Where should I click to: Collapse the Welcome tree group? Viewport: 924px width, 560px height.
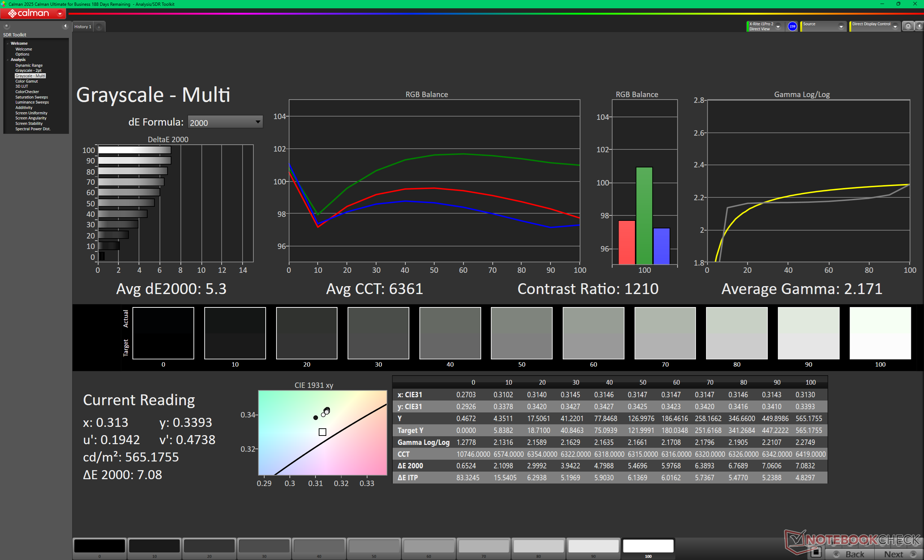pos(8,44)
